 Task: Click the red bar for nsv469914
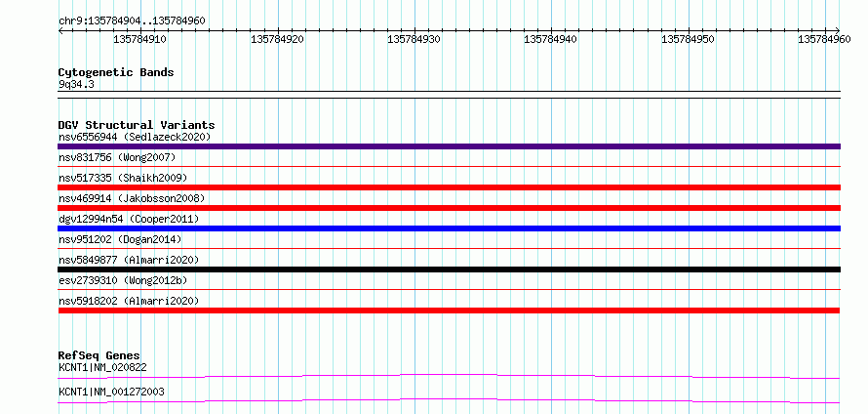point(449,208)
